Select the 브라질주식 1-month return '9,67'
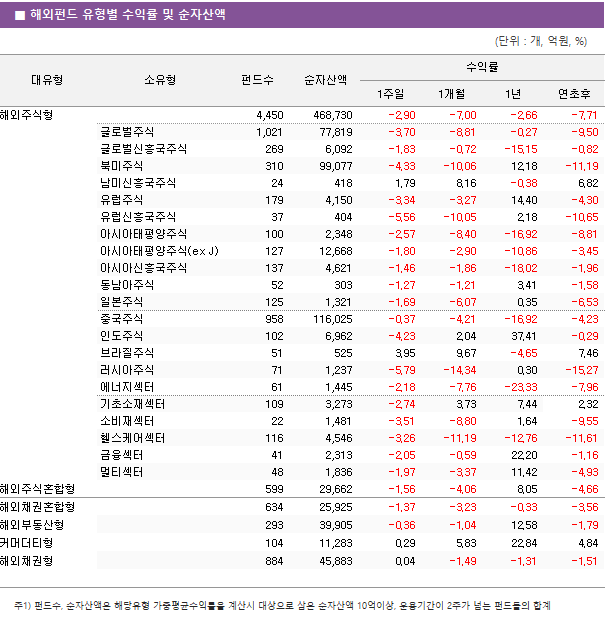Screen dimensions: 609x620 pyautogui.click(x=466, y=353)
